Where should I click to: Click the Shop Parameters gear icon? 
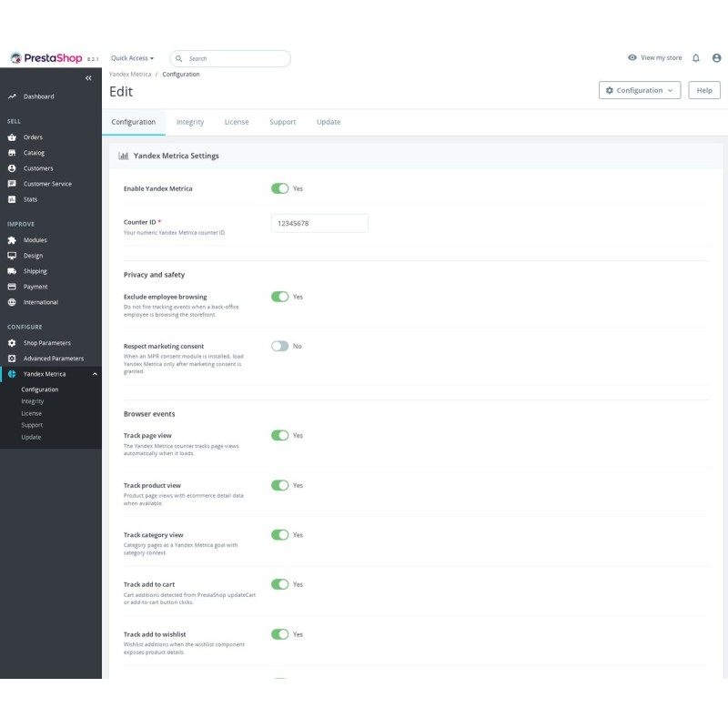12,343
